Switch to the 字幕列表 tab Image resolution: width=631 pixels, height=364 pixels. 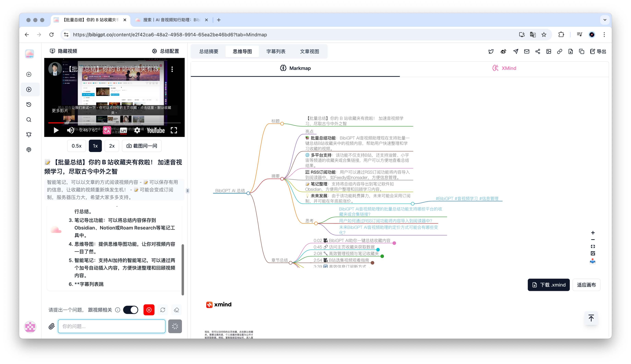[276, 52]
